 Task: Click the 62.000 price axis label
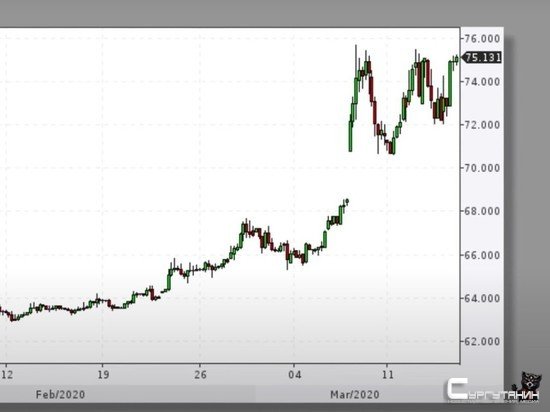pyautogui.click(x=482, y=341)
